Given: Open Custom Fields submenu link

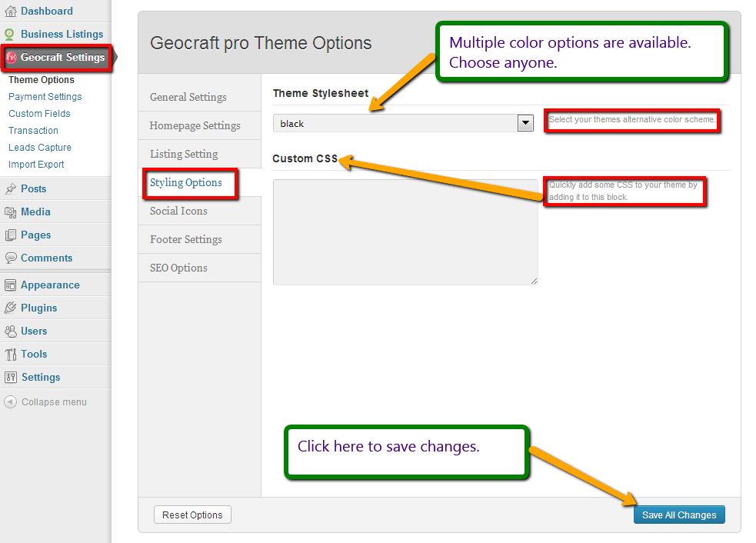Looking at the screenshot, I should click(x=39, y=114).
